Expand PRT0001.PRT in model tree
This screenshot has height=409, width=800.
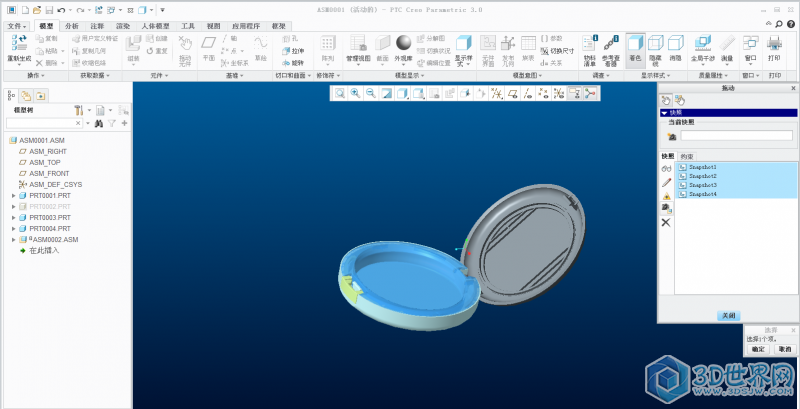[x=14, y=196]
